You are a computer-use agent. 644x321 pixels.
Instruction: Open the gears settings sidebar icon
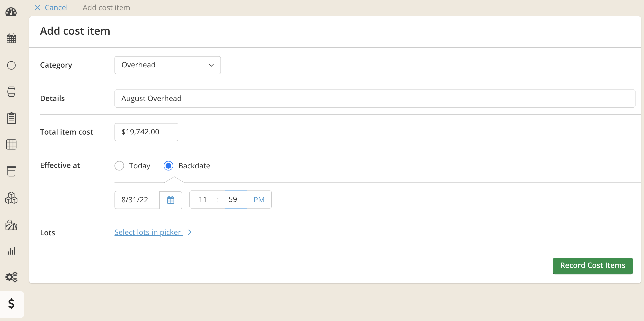pos(11,277)
